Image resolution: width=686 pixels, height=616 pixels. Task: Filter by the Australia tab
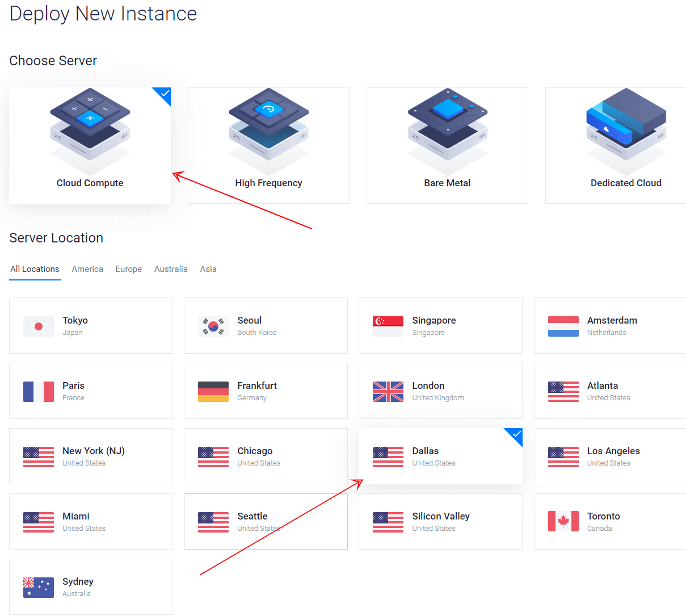[x=171, y=269]
